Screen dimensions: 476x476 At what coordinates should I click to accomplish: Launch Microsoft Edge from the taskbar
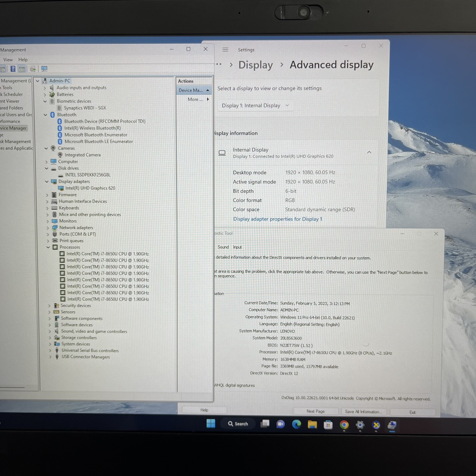click(296, 424)
